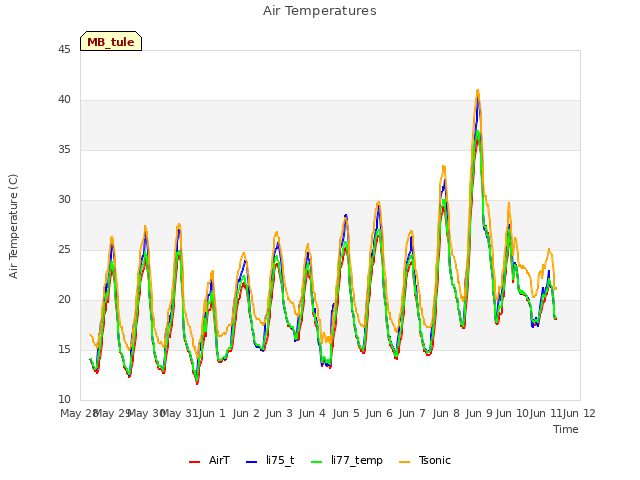This screenshot has height=480, width=640.
Task: Click the Air Temperatures chart title
Action: coord(320,11)
